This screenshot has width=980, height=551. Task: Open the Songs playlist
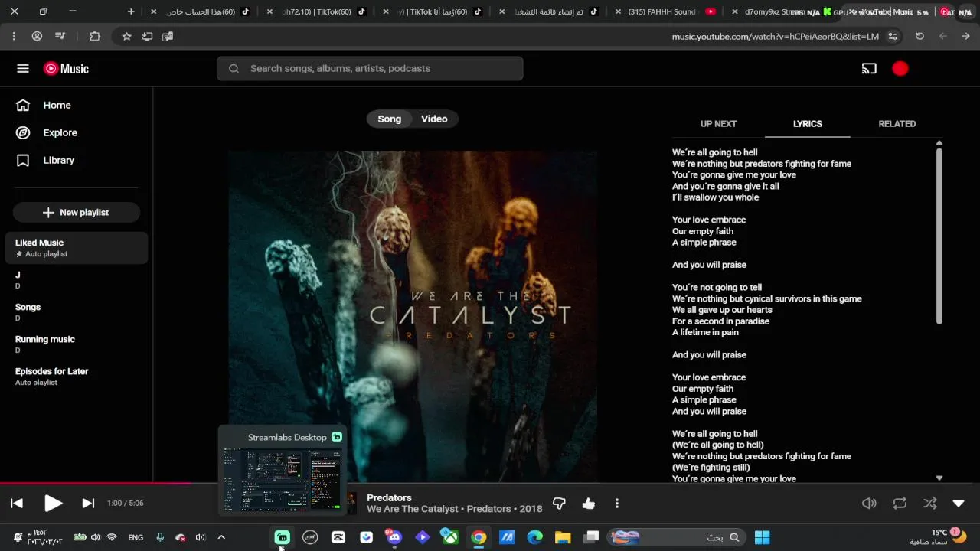tap(77, 312)
